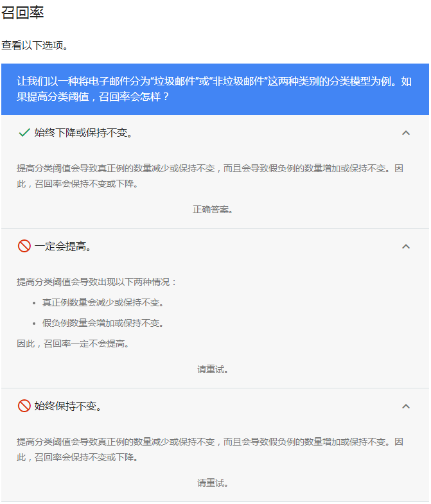Click 请重试。 under the 一定会提高 answer

[213, 369]
